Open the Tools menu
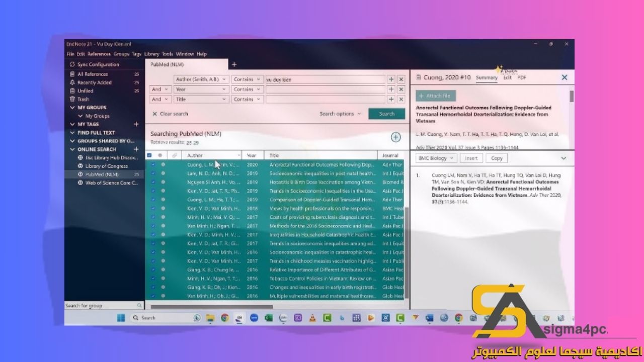Screen dimensions: 644x362 (168, 54)
